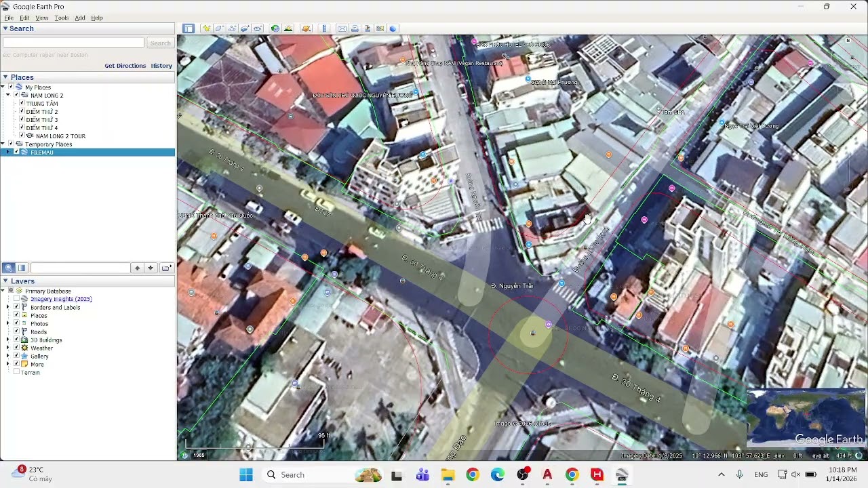Image resolution: width=868 pixels, height=488 pixels.
Task: Open the View menu
Action: 42,18
